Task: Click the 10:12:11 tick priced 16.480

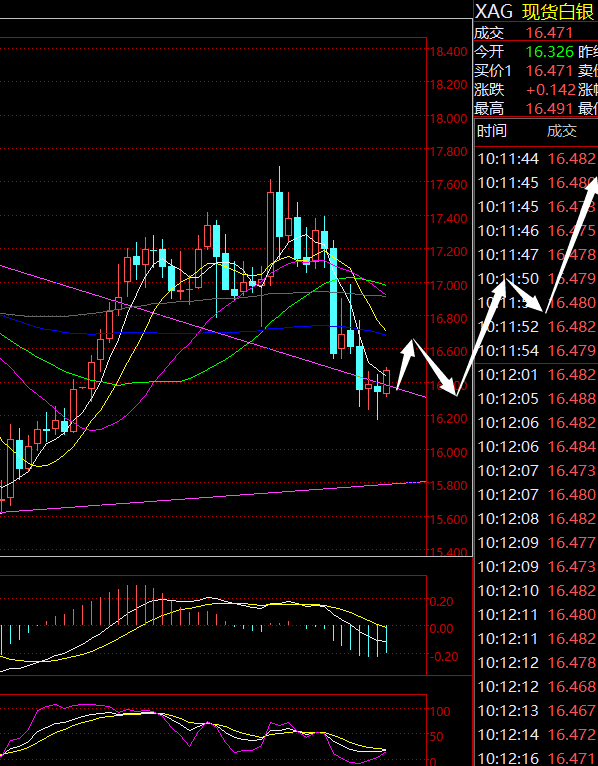Action: coord(536,614)
